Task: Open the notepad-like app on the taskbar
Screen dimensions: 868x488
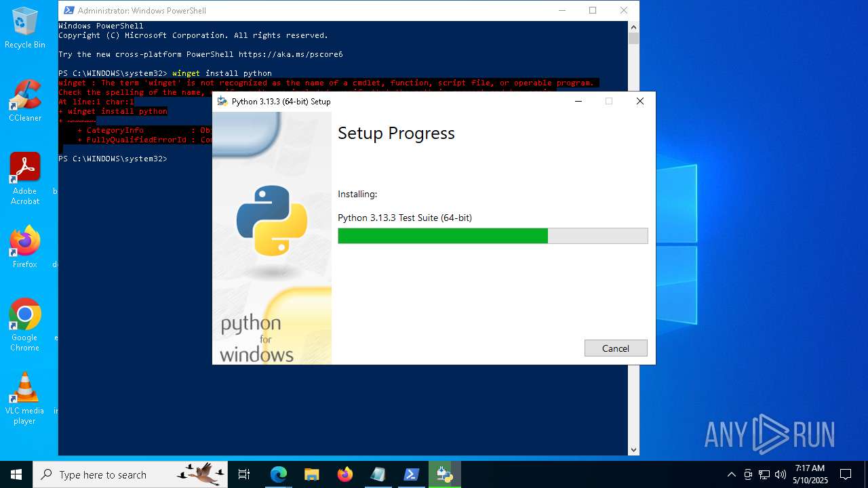Action: pos(378,474)
